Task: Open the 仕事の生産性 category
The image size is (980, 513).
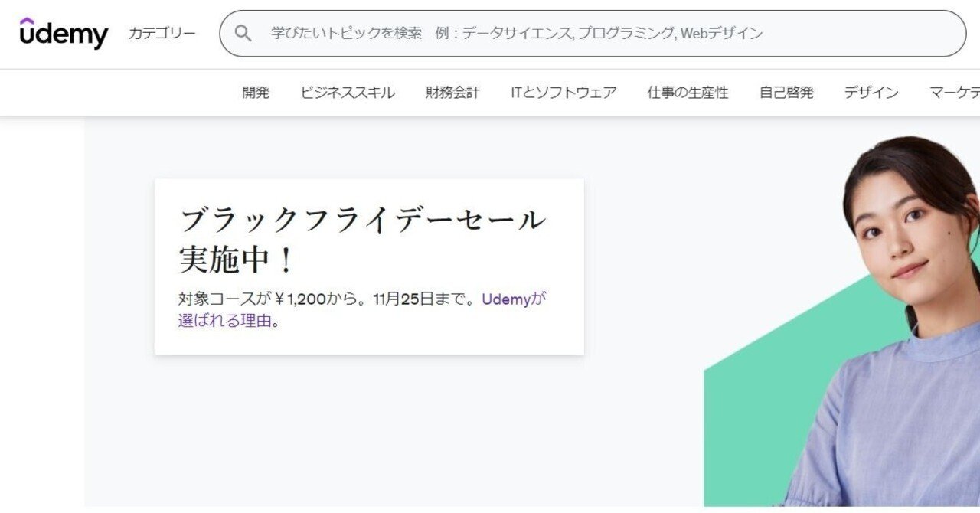Action: [x=688, y=92]
